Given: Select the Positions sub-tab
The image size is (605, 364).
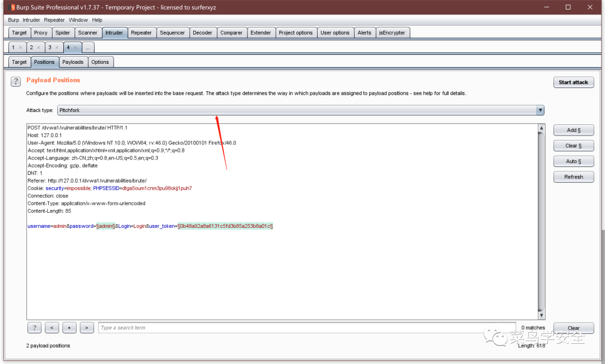Looking at the screenshot, I should [x=44, y=62].
